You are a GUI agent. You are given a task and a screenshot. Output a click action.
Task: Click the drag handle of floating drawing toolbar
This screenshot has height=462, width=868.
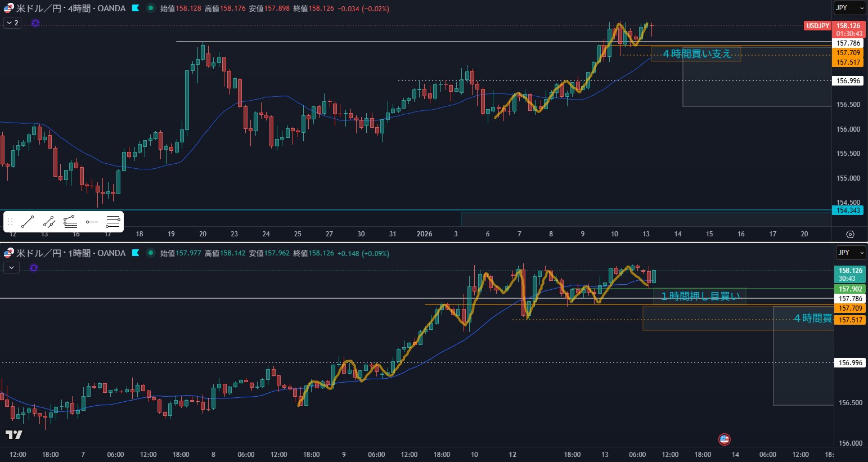pyautogui.click(x=10, y=222)
